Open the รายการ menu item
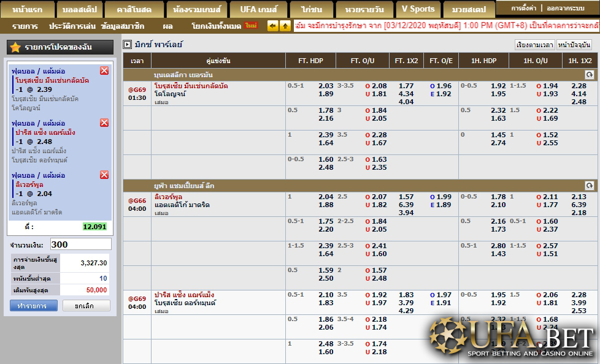Viewport: 600px width, 364px height. (25, 26)
